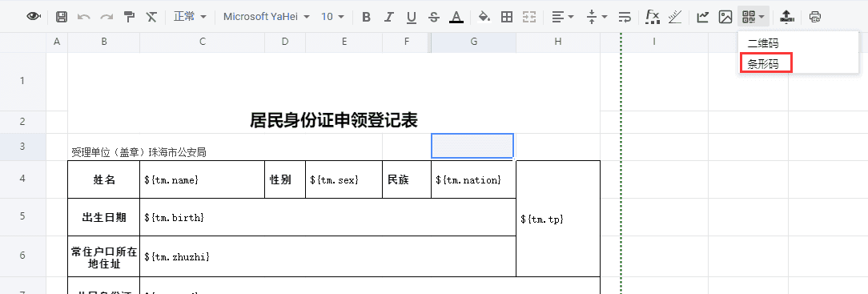Select row 4 header
This screenshot has width=868, height=294.
click(x=22, y=179)
